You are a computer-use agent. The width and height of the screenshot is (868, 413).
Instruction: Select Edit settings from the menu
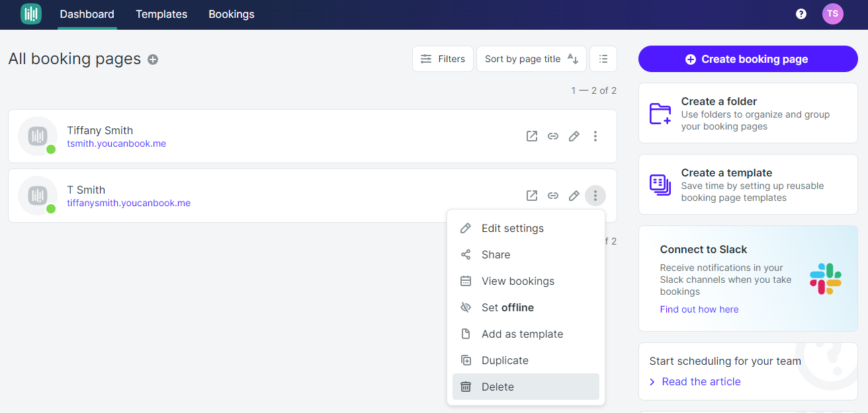pos(526,228)
